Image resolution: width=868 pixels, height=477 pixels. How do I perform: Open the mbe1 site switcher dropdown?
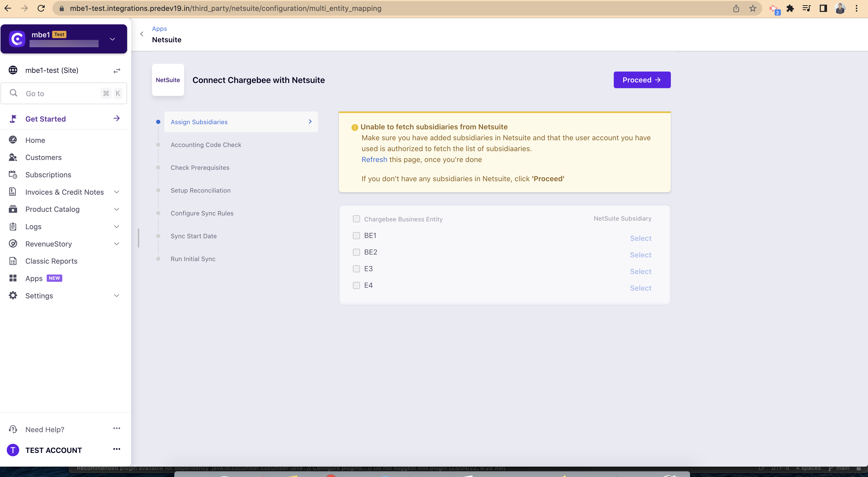(113, 39)
